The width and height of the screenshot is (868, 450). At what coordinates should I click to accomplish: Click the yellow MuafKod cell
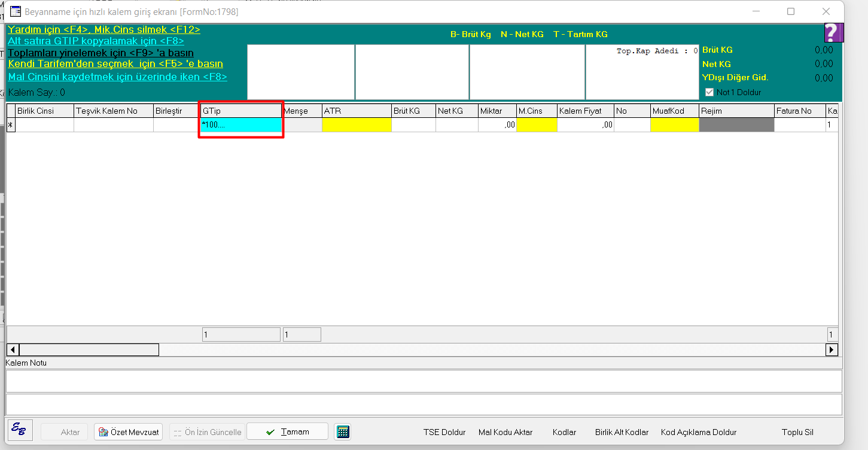click(674, 125)
